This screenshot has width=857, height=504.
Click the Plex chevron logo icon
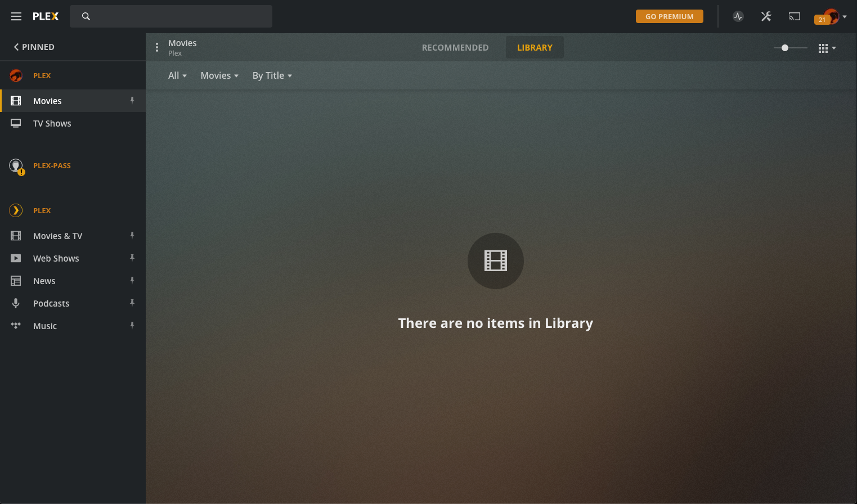pos(16,210)
